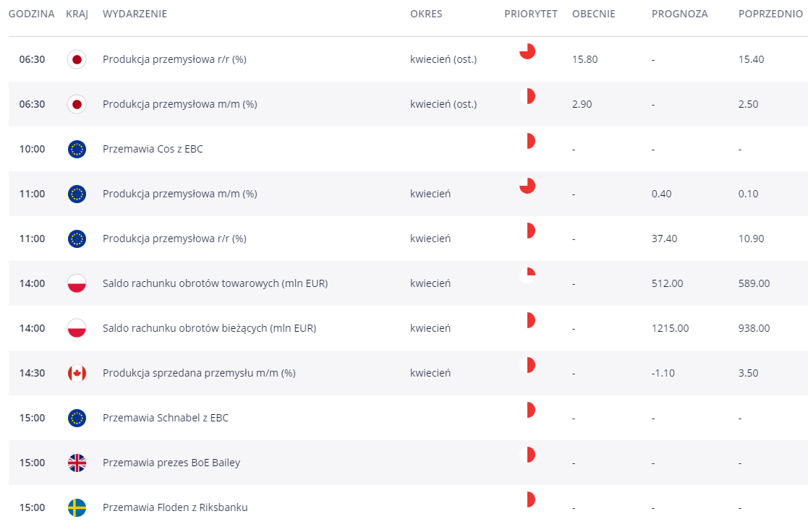This screenshot has height=532, width=808.
Task: Click the PROGNOZA column header
Action: (680, 14)
